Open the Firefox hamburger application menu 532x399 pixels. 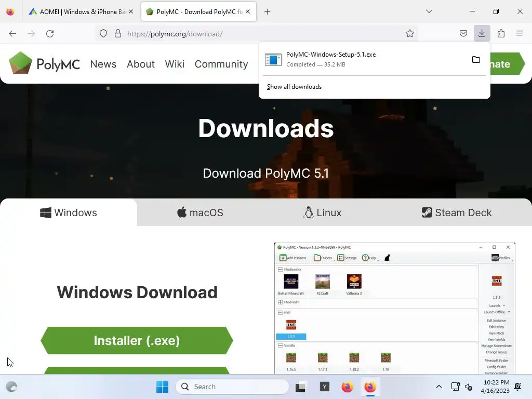(520, 33)
